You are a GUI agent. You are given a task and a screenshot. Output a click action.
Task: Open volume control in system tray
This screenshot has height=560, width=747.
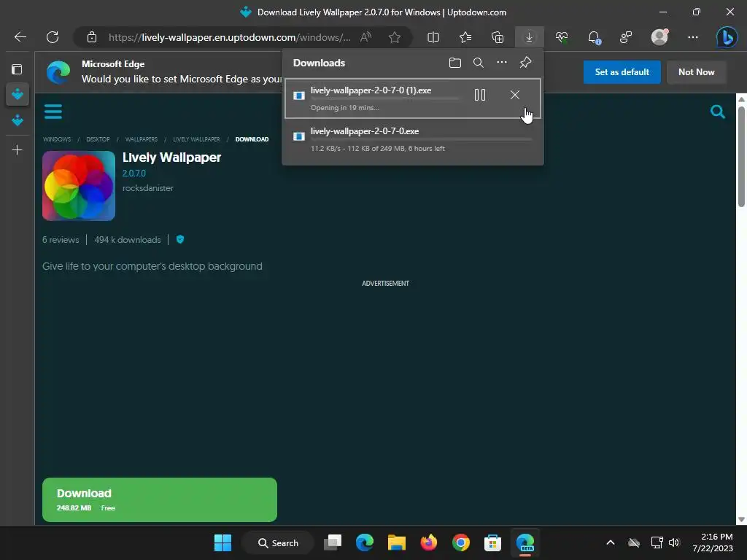674,542
